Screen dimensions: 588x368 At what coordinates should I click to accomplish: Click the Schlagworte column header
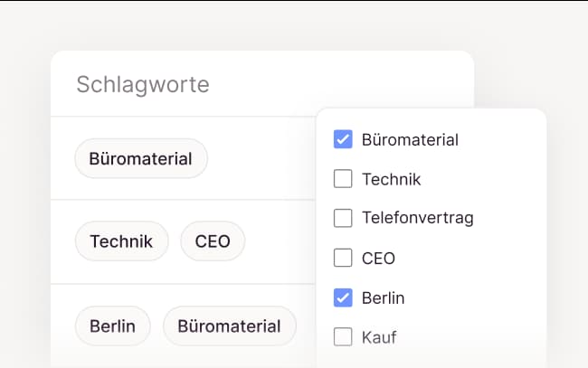(143, 85)
